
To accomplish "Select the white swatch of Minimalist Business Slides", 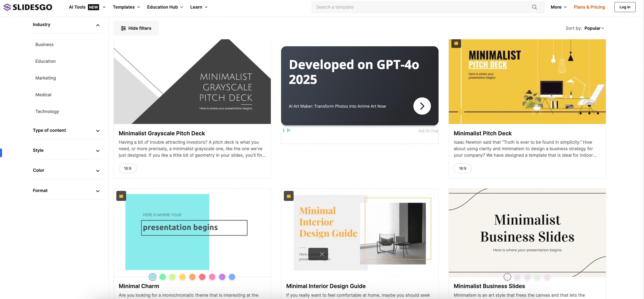I will [507, 277].
